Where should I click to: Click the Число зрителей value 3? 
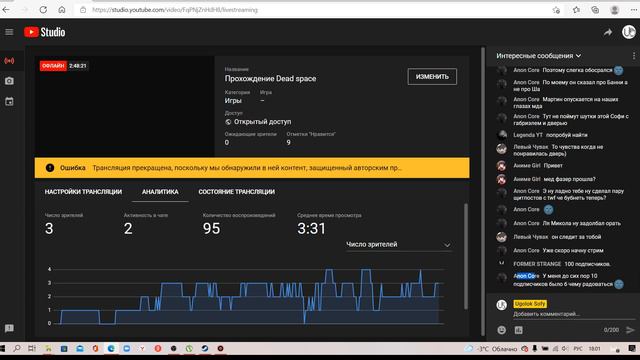point(49,229)
